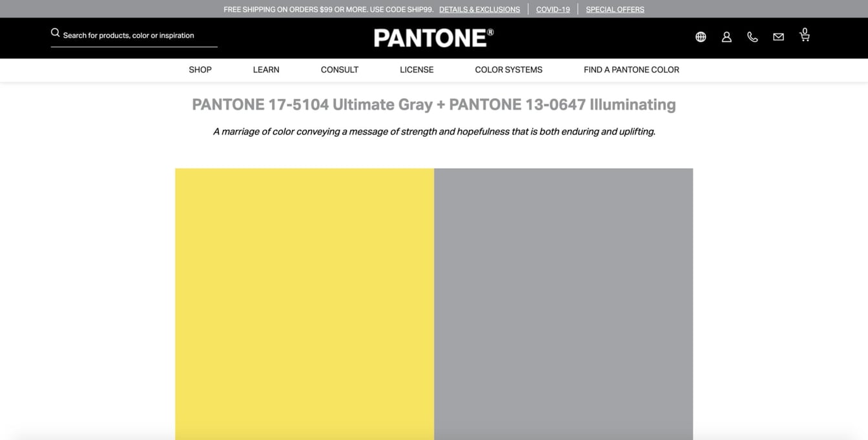Select the Illuminating yellow swatch

click(x=304, y=304)
